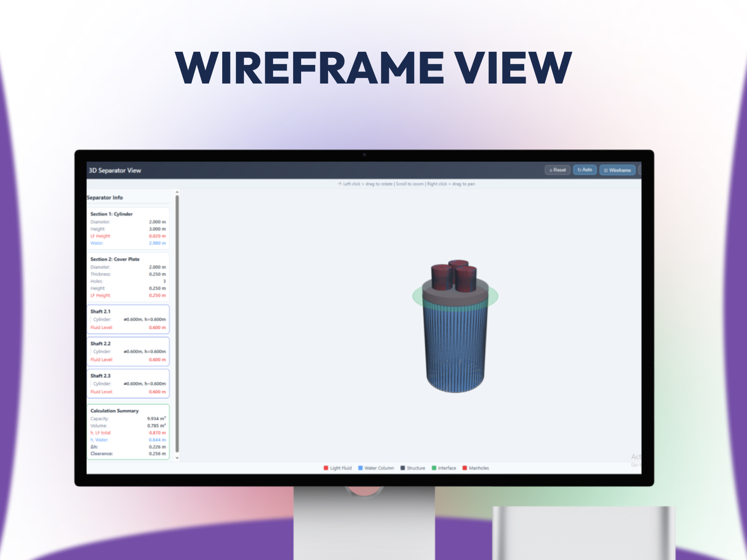Select the Shaft 2.2 info card

coord(128,351)
